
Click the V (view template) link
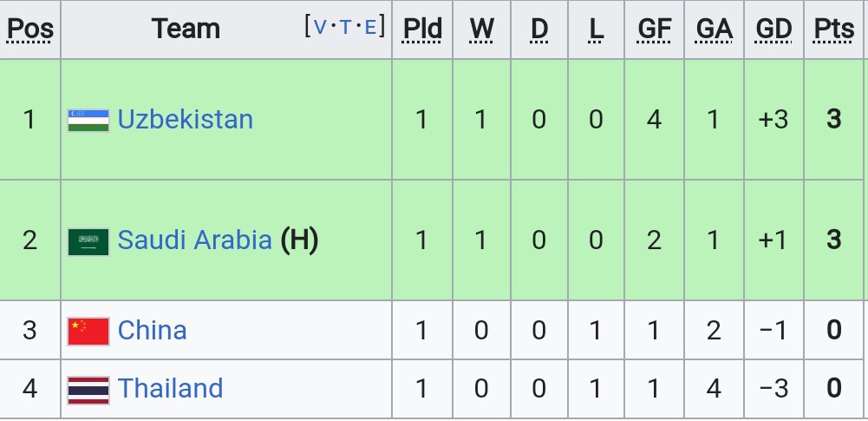[x=320, y=27]
